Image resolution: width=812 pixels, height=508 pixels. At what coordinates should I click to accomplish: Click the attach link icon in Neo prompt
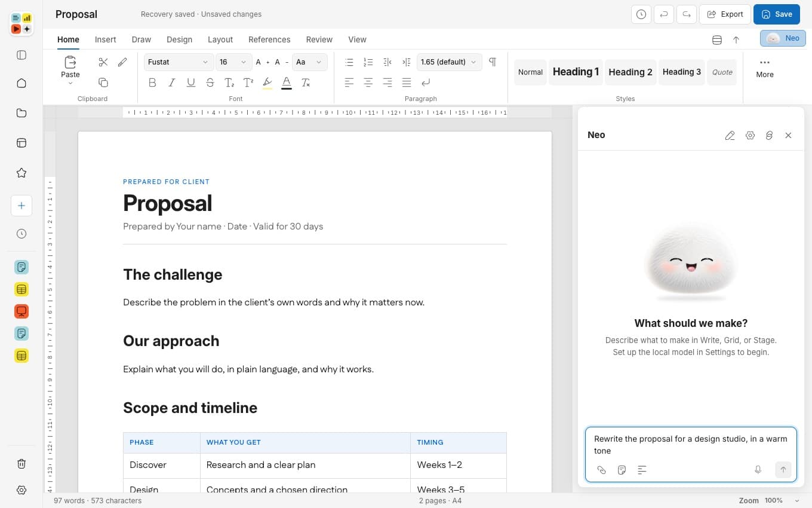[x=602, y=470]
